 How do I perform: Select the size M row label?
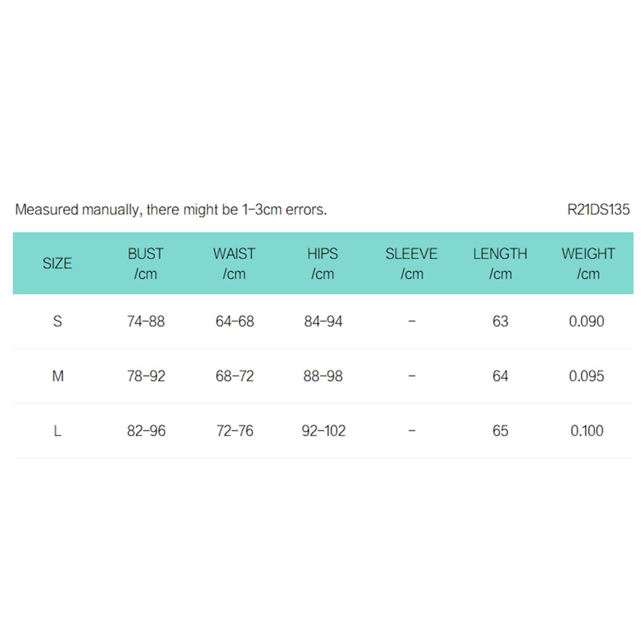[58, 376]
